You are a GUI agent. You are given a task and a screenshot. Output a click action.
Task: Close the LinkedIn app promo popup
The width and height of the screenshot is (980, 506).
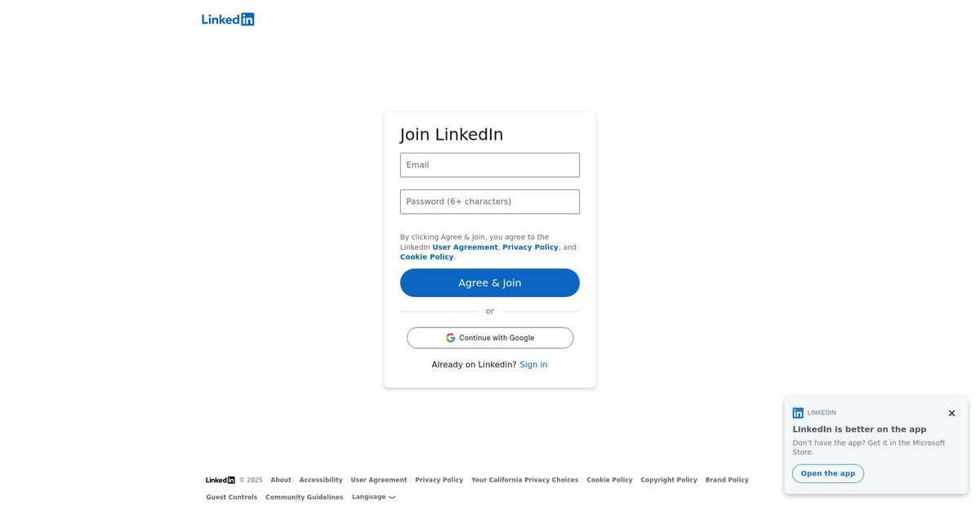click(951, 413)
